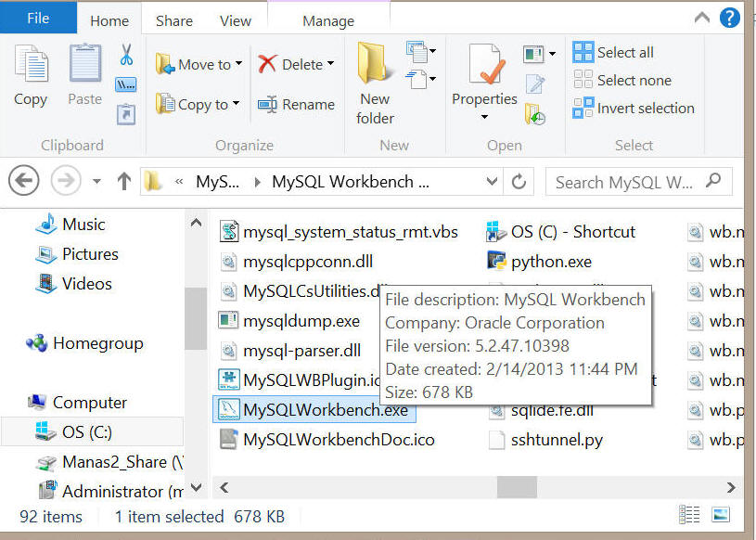
Task: Open Homegroup in navigation pane
Action: 84,343
